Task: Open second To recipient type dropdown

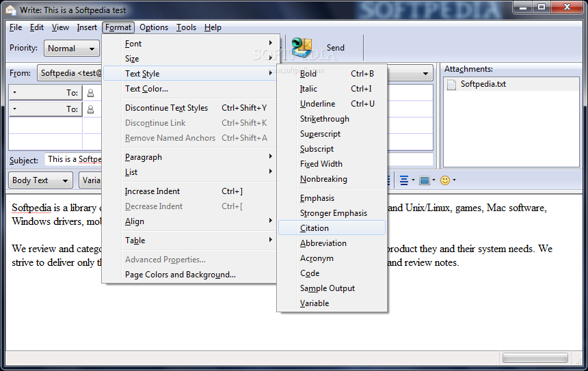Action: pos(45,109)
